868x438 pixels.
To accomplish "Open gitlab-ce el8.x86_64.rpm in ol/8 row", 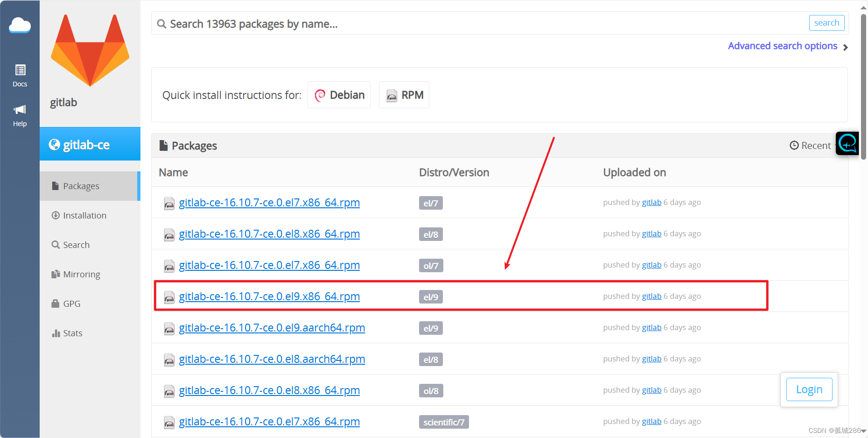I will click(x=269, y=390).
